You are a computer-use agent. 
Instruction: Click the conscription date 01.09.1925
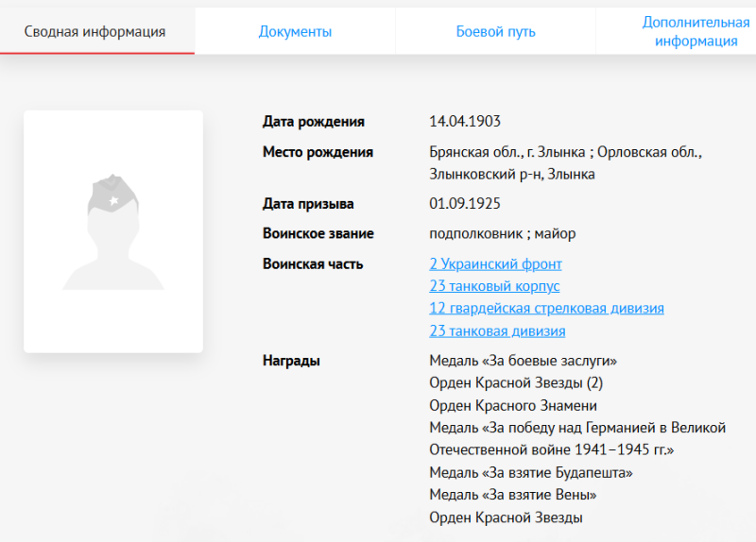pos(465,203)
